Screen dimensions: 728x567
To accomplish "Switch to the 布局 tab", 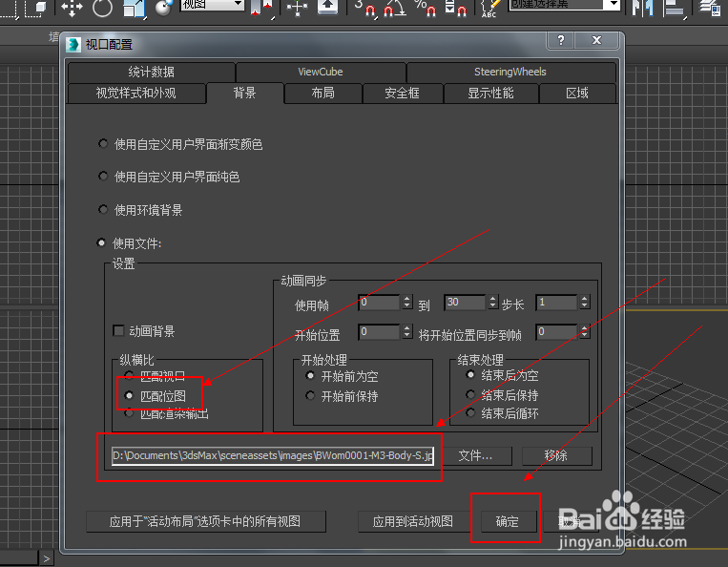I will (x=323, y=94).
